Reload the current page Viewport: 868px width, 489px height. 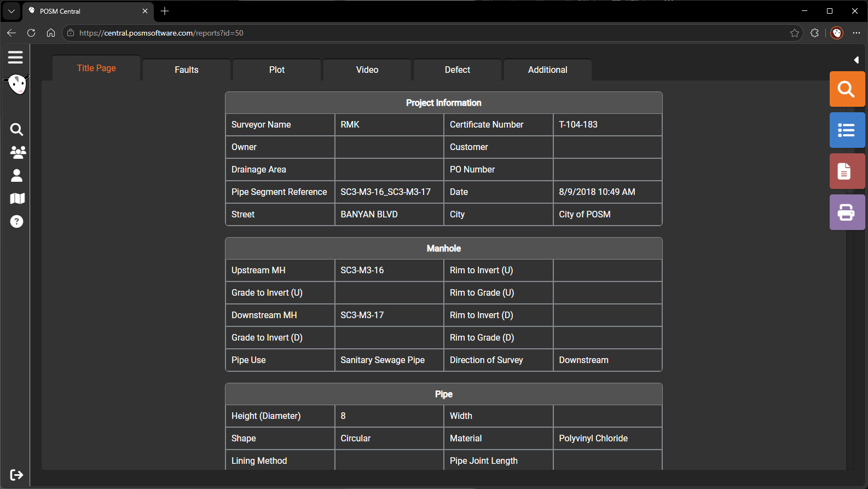point(31,33)
